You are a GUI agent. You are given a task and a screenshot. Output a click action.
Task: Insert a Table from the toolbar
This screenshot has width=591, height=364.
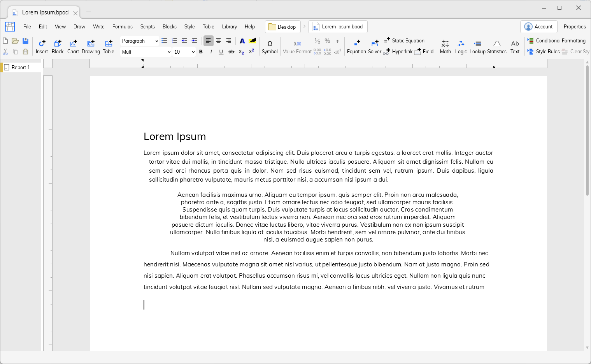(109, 47)
